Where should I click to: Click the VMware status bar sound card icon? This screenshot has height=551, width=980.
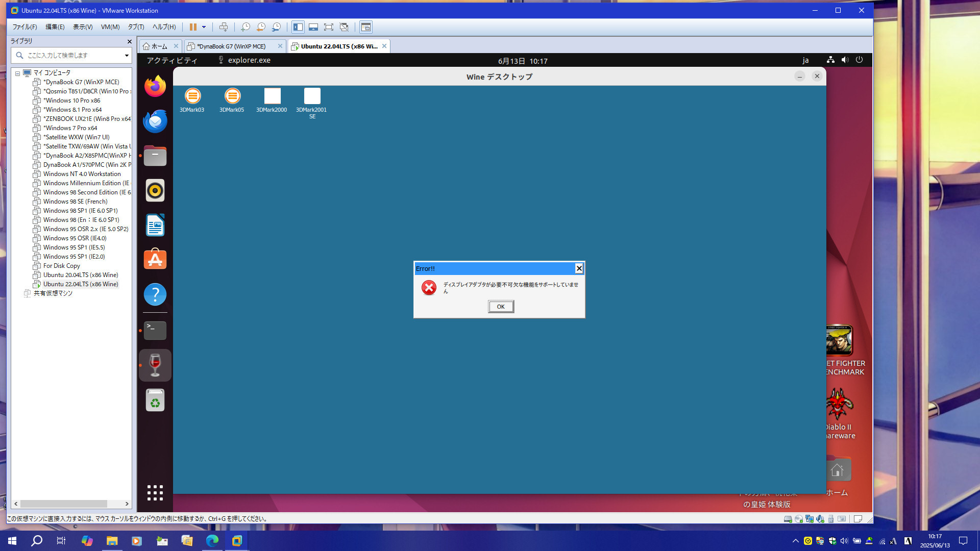point(820,519)
